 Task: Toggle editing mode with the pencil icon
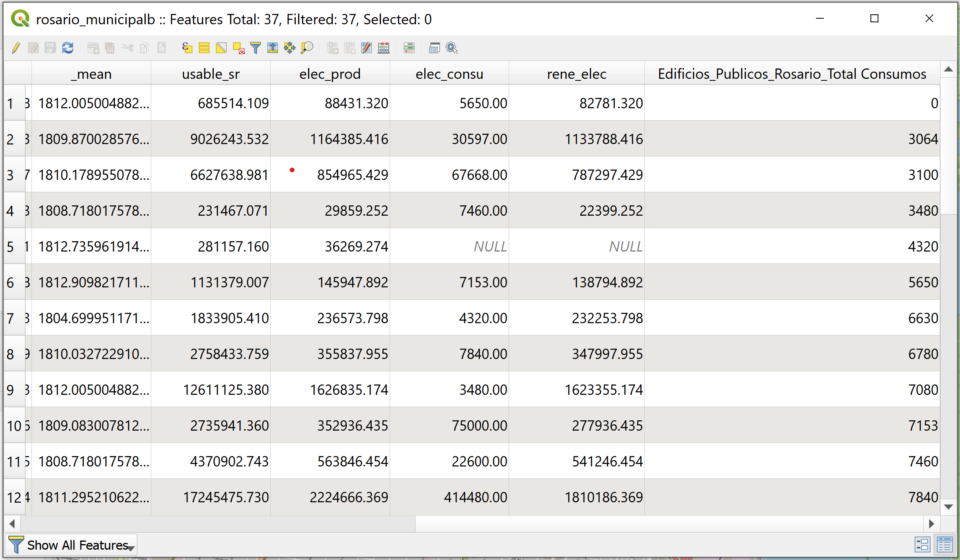coord(16,48)
